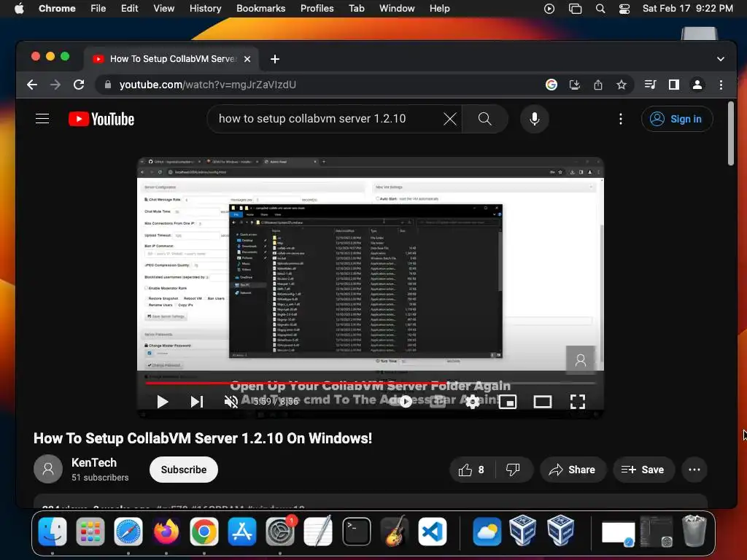Open Chrome profile avatar
The image size is (747, 560).
[x=697, y=85]
